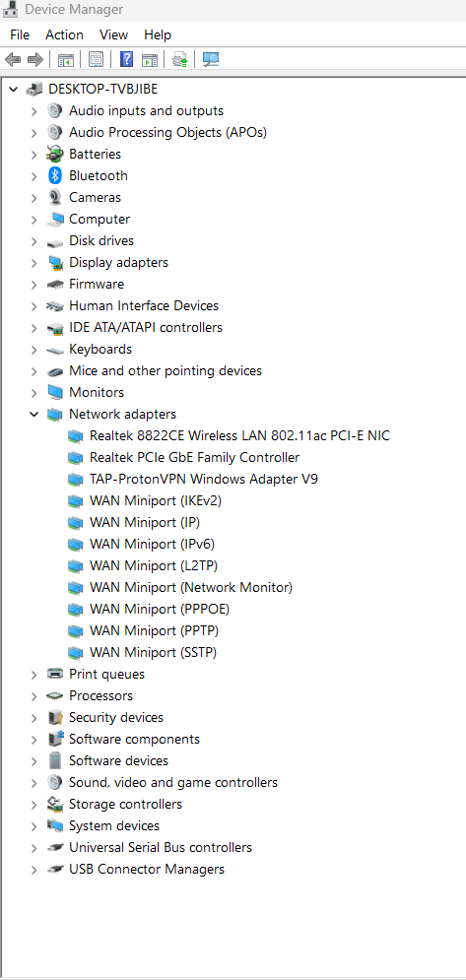This screenshot has width=466, height=980.
Task: Expand the Display adapters node
Action: click(x=34, y=263)
